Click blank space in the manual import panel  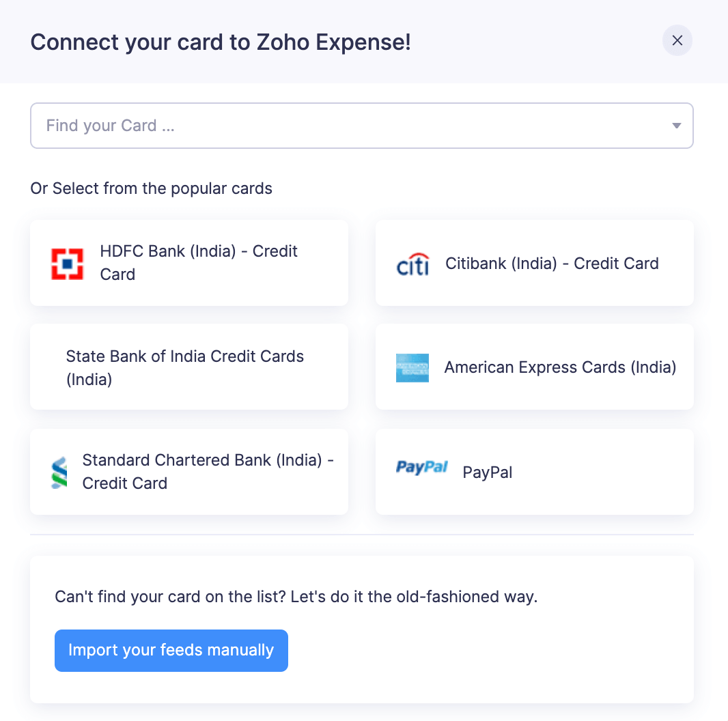[x=488, y=650]
